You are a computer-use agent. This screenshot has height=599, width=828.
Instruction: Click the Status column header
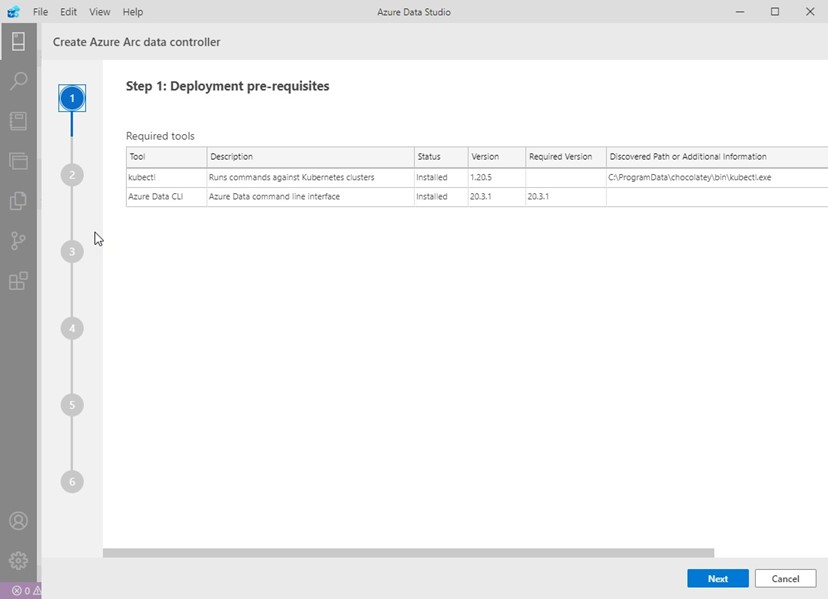(441, 157)
